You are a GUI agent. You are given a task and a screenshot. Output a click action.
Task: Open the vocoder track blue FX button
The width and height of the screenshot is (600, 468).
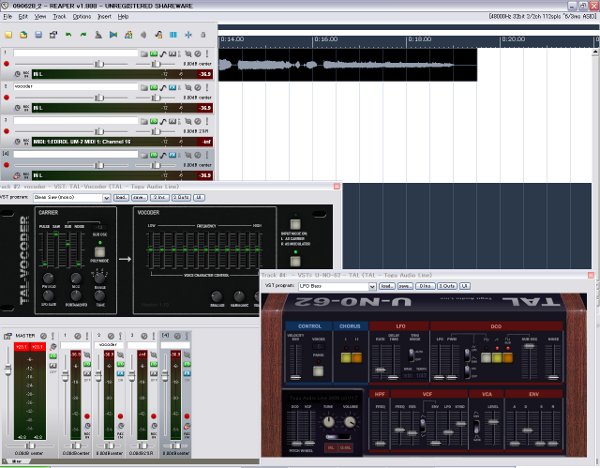(x=173, y=88)
